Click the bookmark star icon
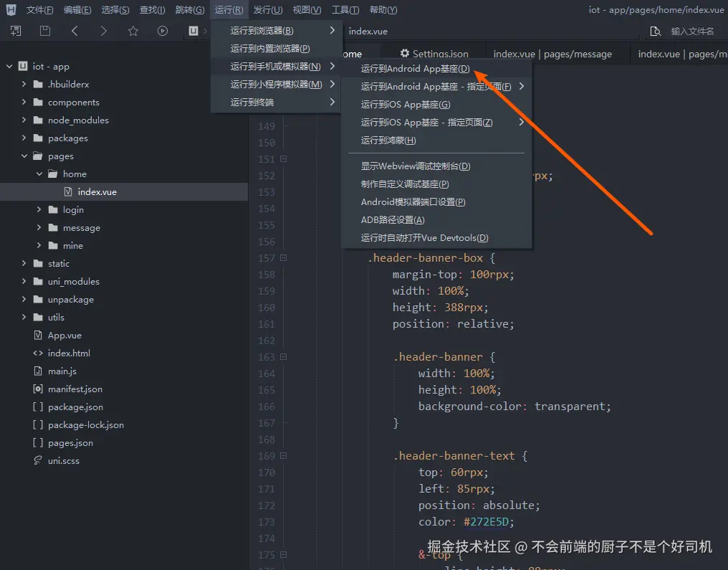 [x=133, y=31]
